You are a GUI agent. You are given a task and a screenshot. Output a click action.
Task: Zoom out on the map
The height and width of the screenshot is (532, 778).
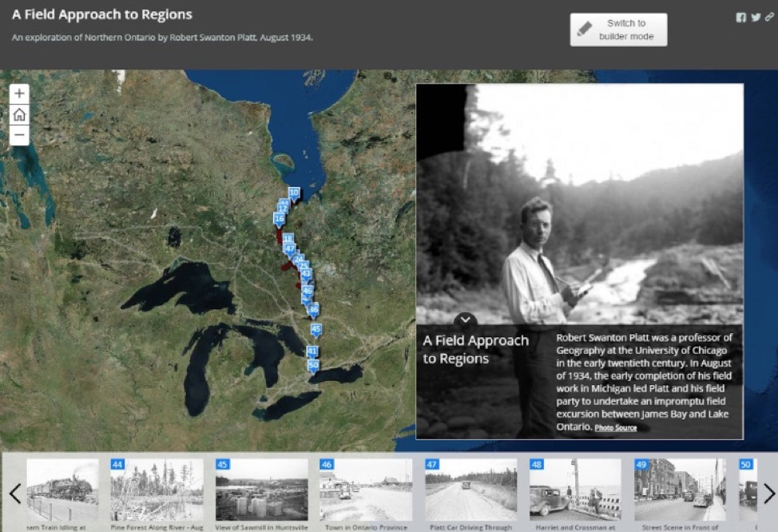[x=19, y=135]
